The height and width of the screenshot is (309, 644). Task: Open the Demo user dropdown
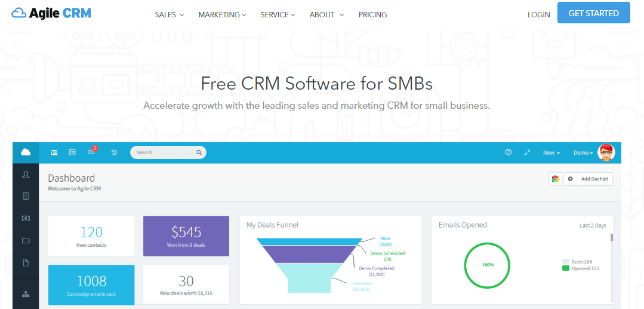583,153
